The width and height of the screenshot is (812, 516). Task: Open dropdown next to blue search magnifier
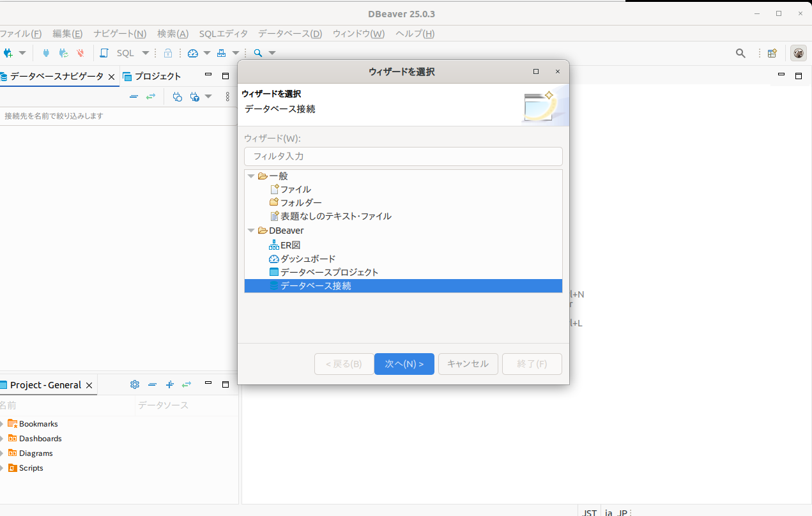pyautogui.click(x=272, y=53)
